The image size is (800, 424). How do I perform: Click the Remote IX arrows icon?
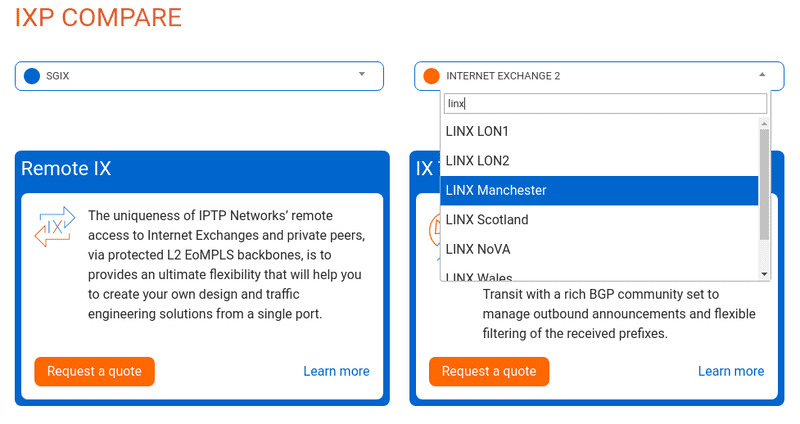tap(55, 227)
